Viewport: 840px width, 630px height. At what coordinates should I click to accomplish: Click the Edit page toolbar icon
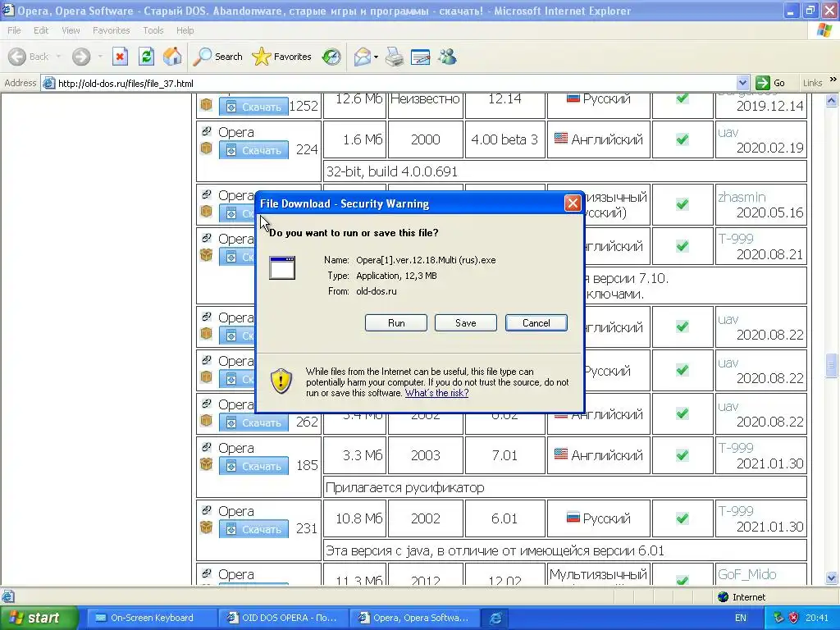coord(421,57)
